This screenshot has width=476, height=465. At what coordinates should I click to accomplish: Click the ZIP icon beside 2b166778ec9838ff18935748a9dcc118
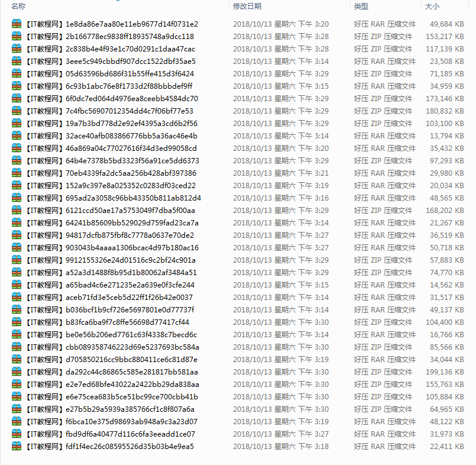pyautogui.click(x=16, y=37)
